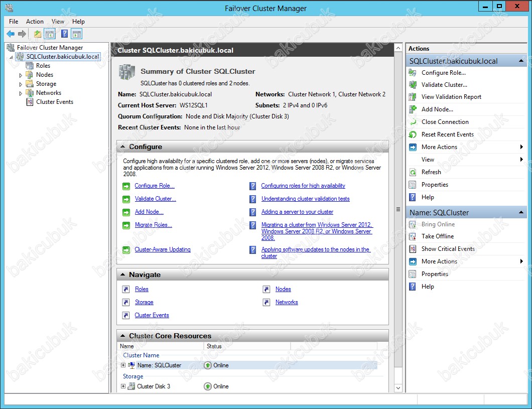Expand the Cluster Disk 3 resource row
This screenshot has width=532, height=409.
123,386
